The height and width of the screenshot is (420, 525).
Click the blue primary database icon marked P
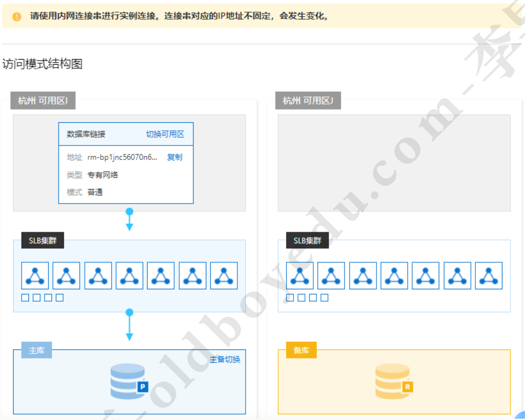[x=129, y=381]
